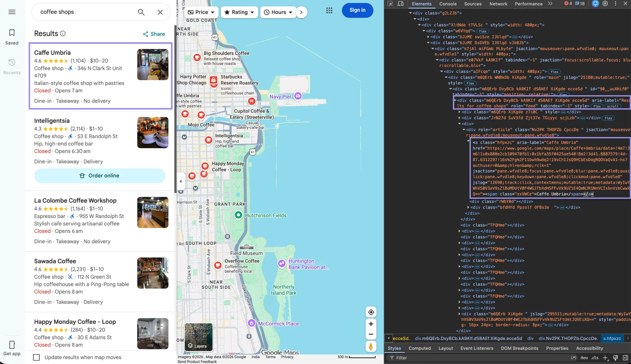Click the Big Shoulders Coffee map pin
This screenshot has width=631, height=364.
[x=197, y=57]
